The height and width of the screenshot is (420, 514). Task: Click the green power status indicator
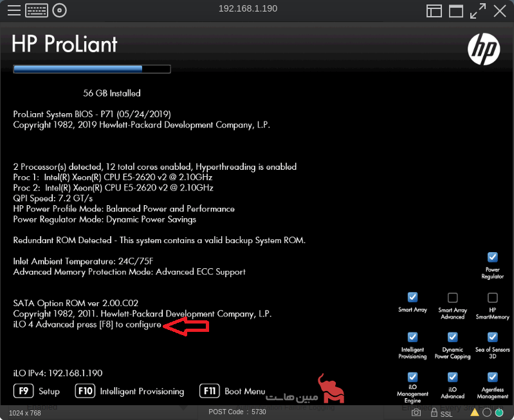[499, 412]
